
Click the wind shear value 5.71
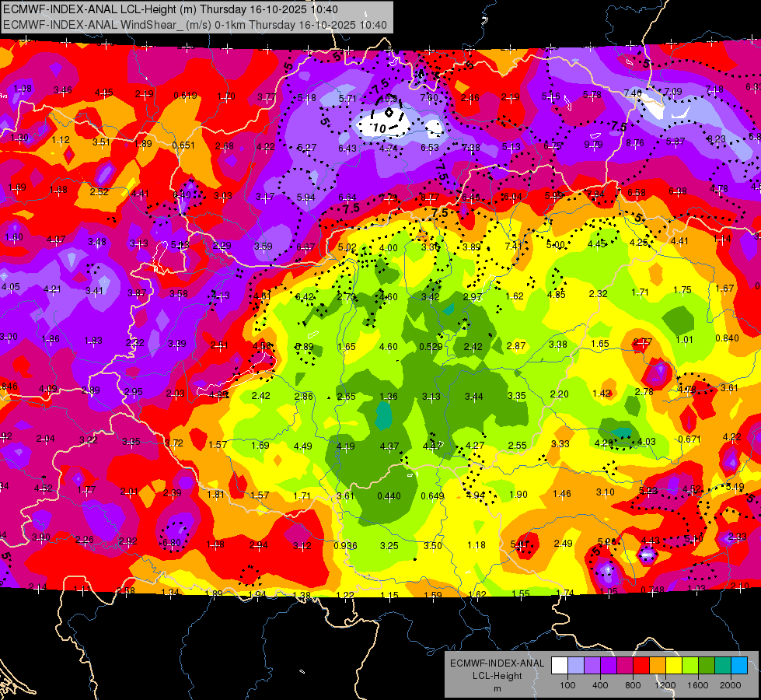point(347,98)
